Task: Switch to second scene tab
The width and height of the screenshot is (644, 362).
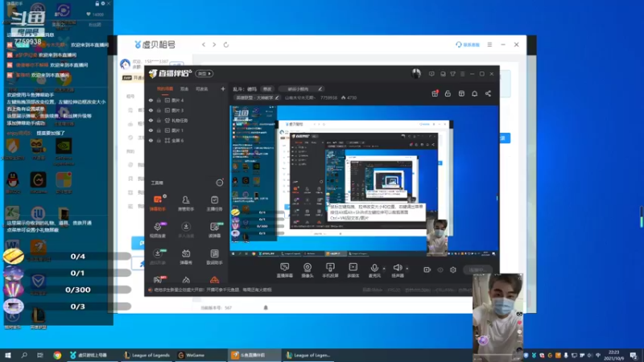Action: coord(184,88)
